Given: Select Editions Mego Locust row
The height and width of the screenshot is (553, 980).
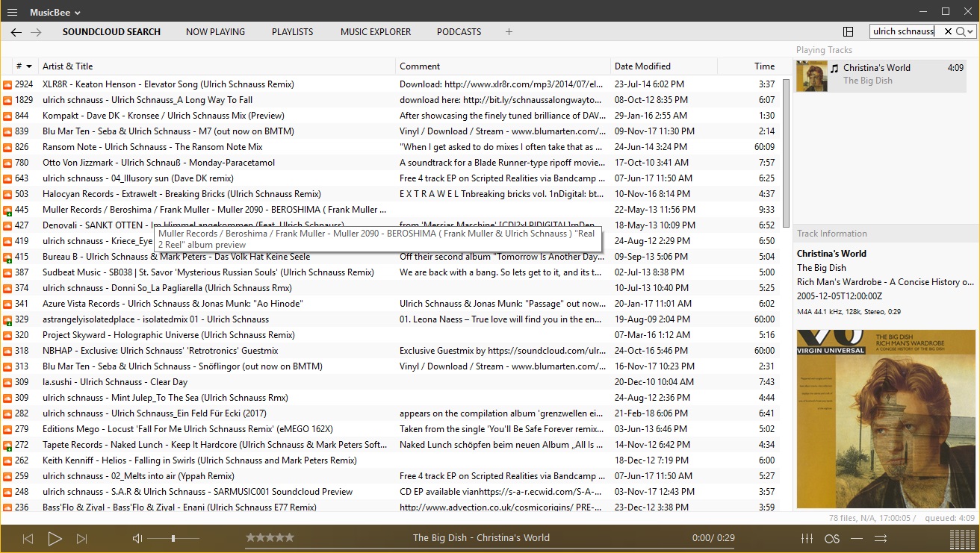Looking at the screenshot, I should coord(389,429).
